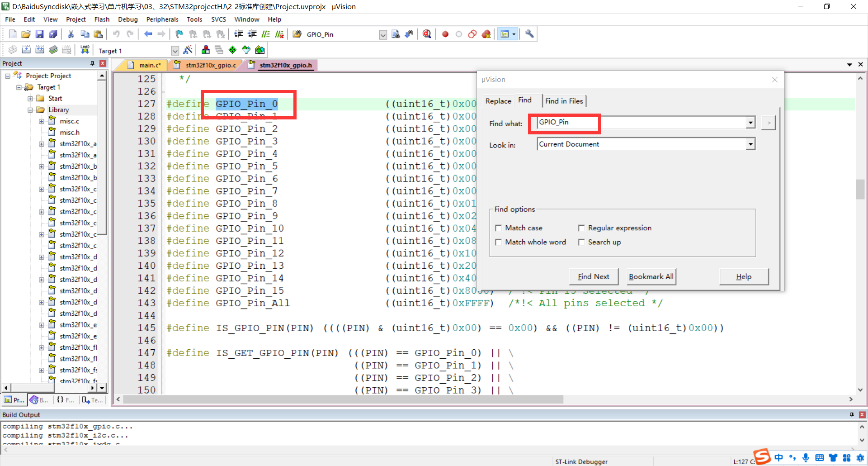Screen dimensions: 868x466
Task: Click the Find Next button
Action: pos(594,276)
